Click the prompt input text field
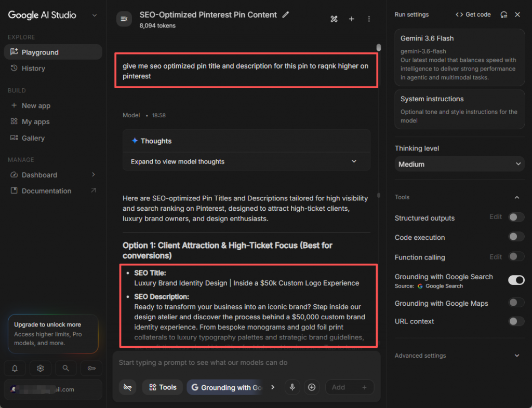 click(246, 363)
